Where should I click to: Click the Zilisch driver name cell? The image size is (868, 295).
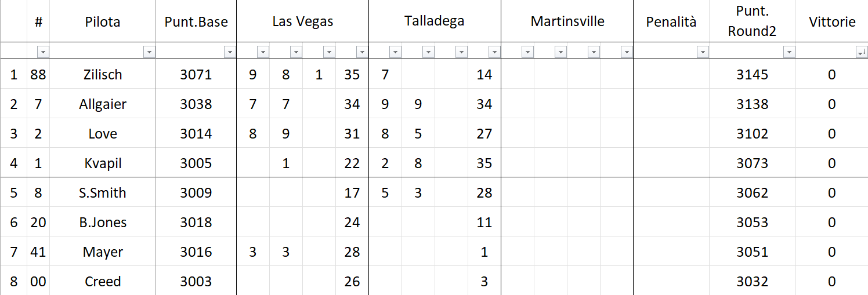click(102, 75)
